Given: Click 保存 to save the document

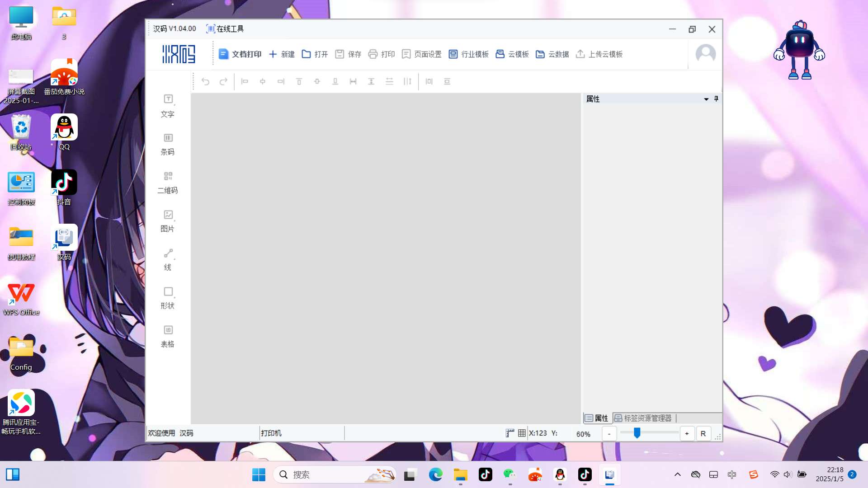Looking at the screenshot, I should (348, 54).
